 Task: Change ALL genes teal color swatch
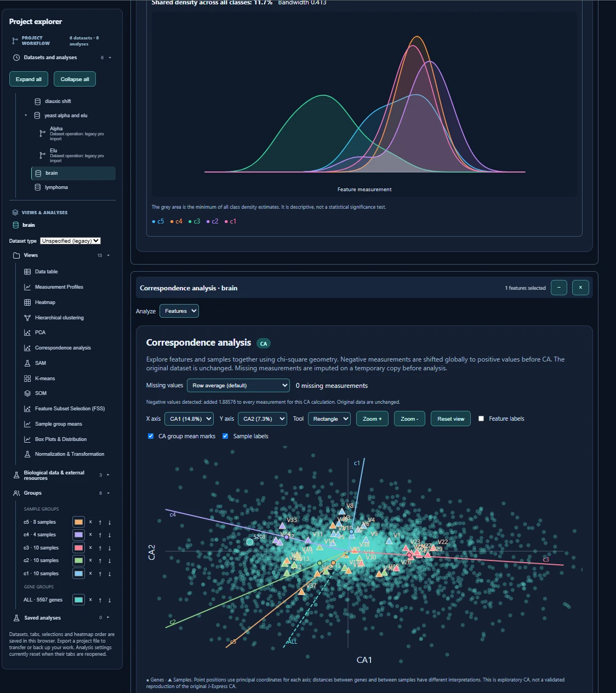coord(78,600)
